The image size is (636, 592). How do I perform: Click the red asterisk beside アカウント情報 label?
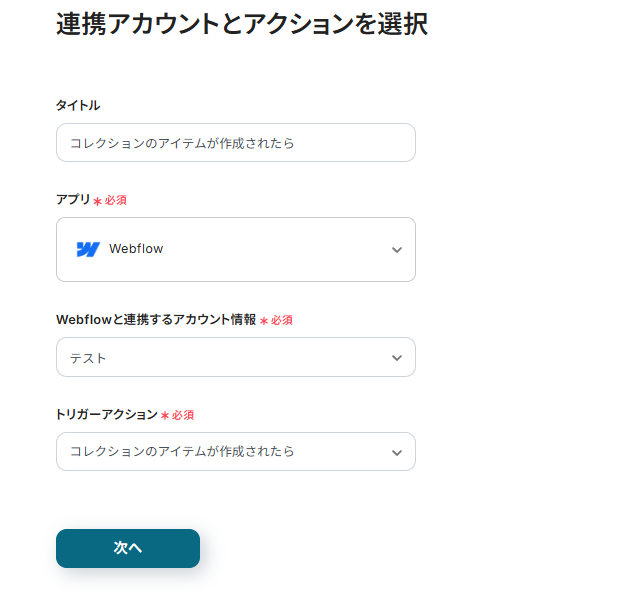point(264,321)
